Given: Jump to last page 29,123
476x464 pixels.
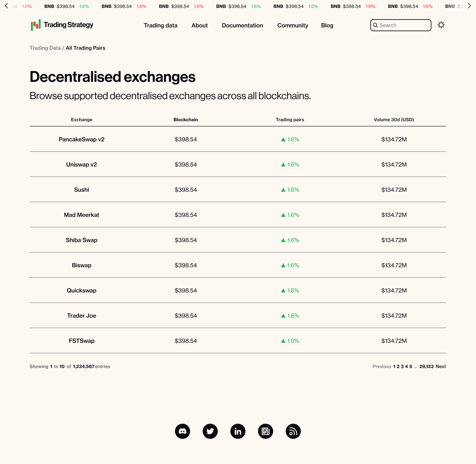Looking at the screenshot, I should [x=427, y=366].
